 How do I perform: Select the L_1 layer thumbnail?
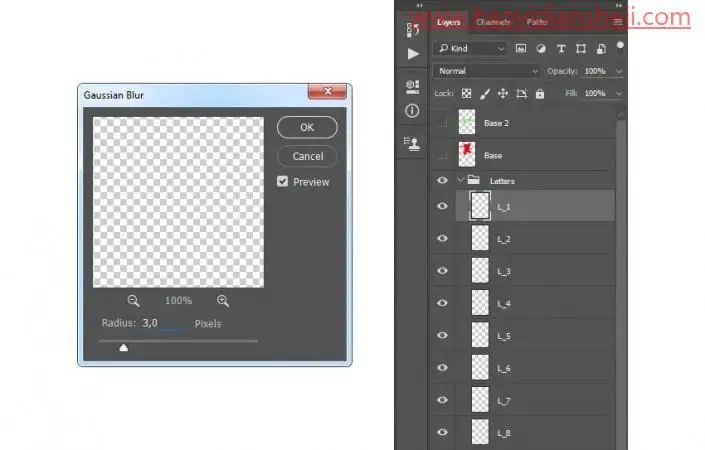480,206
